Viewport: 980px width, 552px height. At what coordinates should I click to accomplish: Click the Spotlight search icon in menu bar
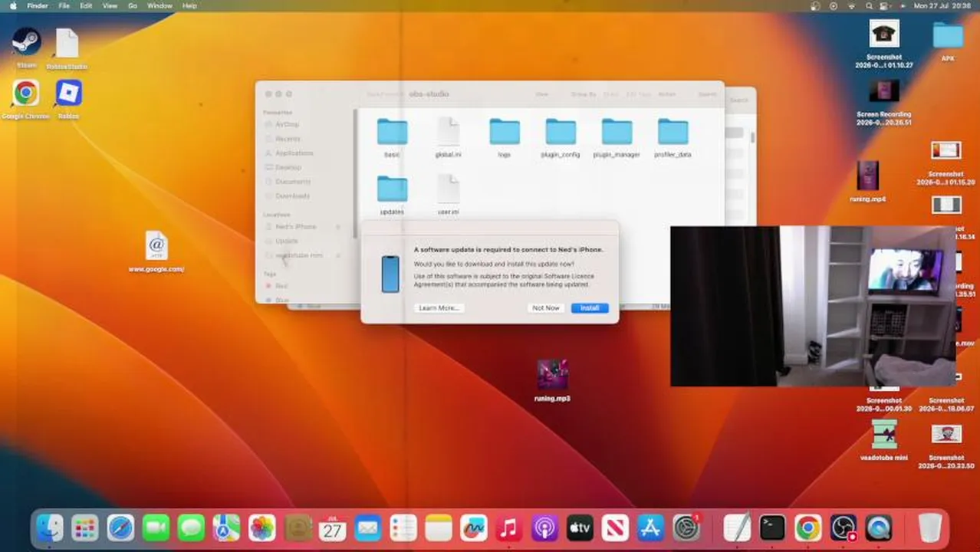pyautogui.click(x=869, y=5)
